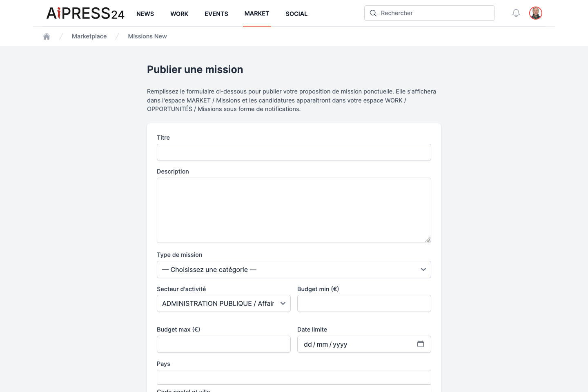Select the MARKET tab
Image resolution: width=588 pixels, height=392 pixels.
(x=257, y=13)
